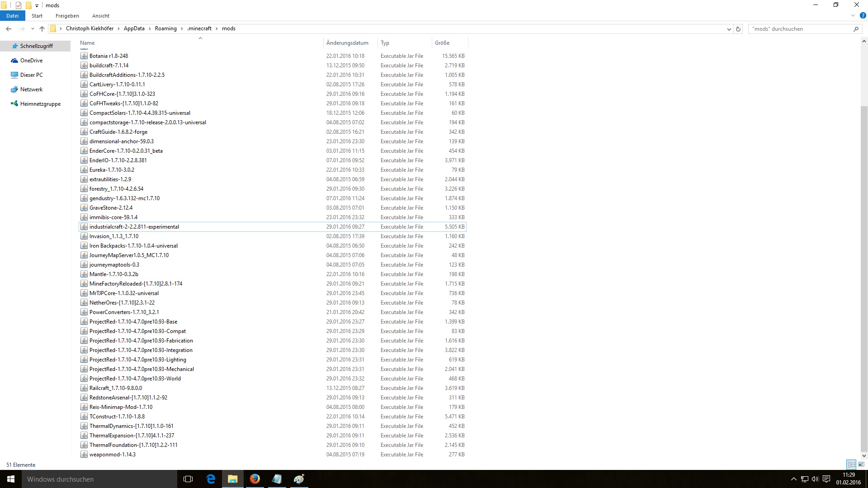The image size is (868, 488).
Task: Open Microsoft Edge from the taskbar
Action: [211, 479]
